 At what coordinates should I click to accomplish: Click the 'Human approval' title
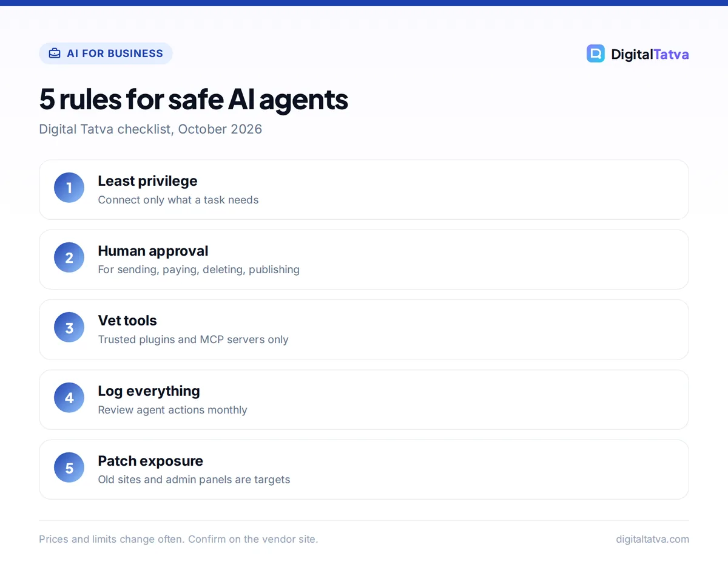(153, 251)
